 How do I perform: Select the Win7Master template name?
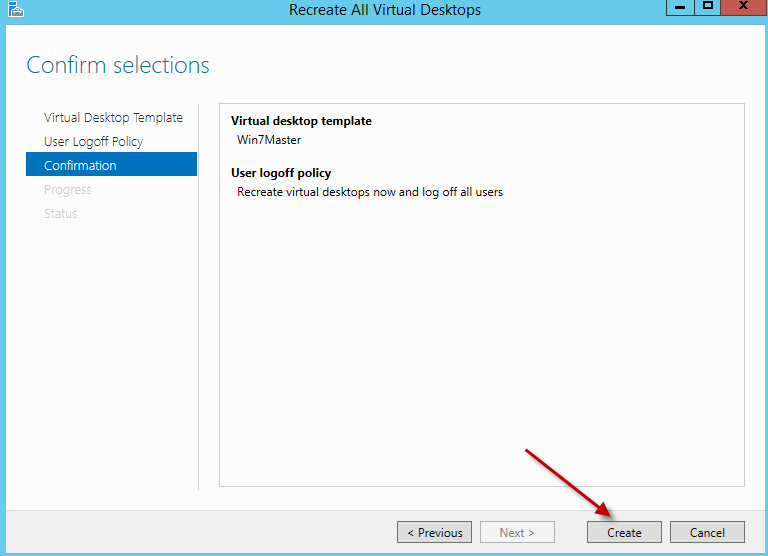pyautogui.click(x=269, y=140)
